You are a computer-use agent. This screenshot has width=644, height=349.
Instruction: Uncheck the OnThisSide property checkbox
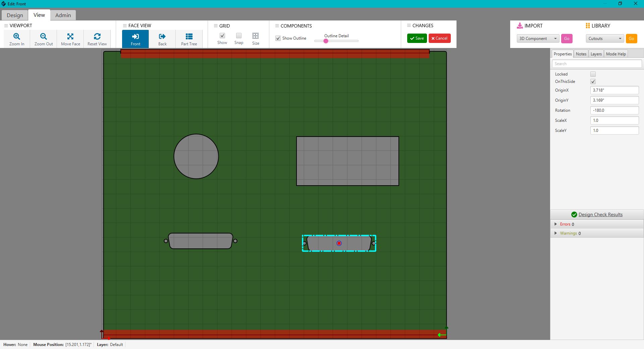coord(593,82)
